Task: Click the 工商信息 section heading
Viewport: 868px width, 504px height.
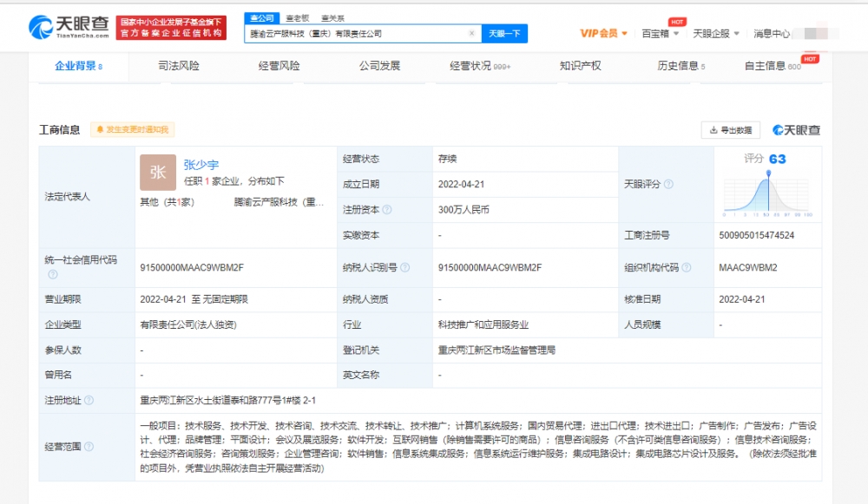Action: point(59,130)
